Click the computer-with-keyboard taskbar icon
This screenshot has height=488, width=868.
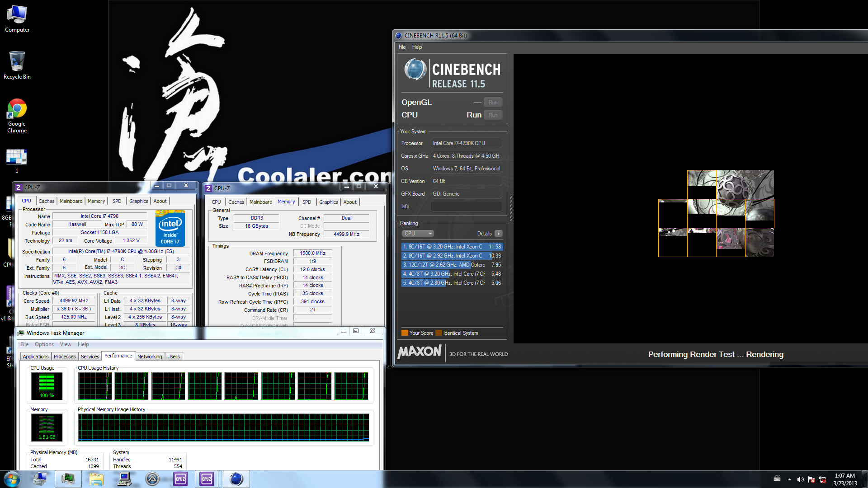pos(124,479)
